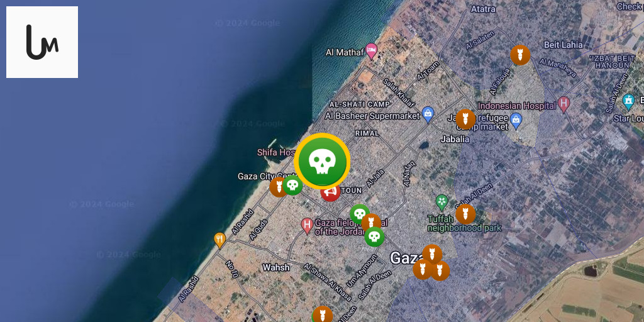The width and height of the screenshot is (644, 322).
Task: Click the green Tuffah park pin
Action: click(x=441, y=203)
